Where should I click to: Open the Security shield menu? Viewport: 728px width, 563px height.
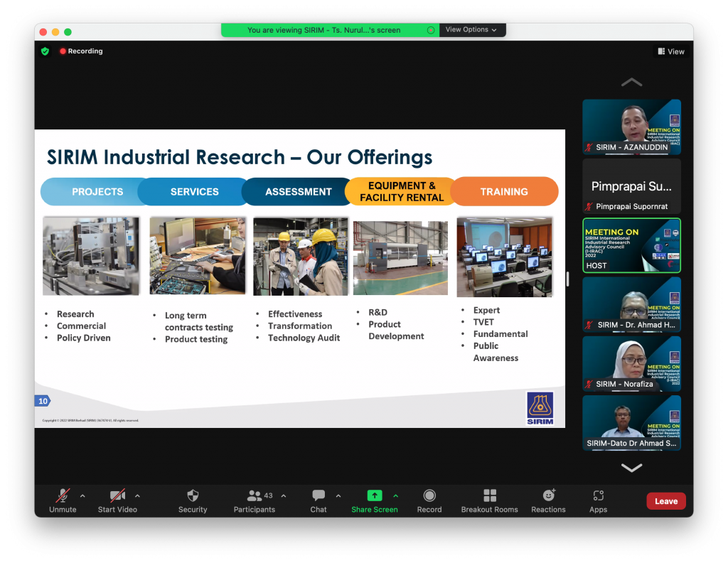[193, 501]
